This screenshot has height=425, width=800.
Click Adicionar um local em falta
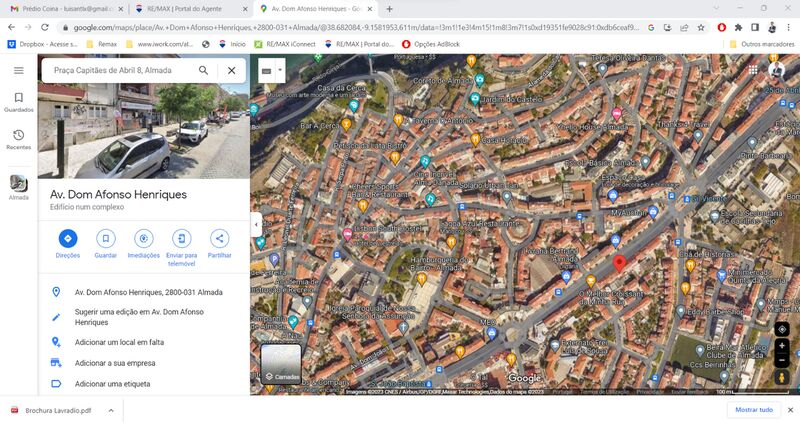point(119,342)
